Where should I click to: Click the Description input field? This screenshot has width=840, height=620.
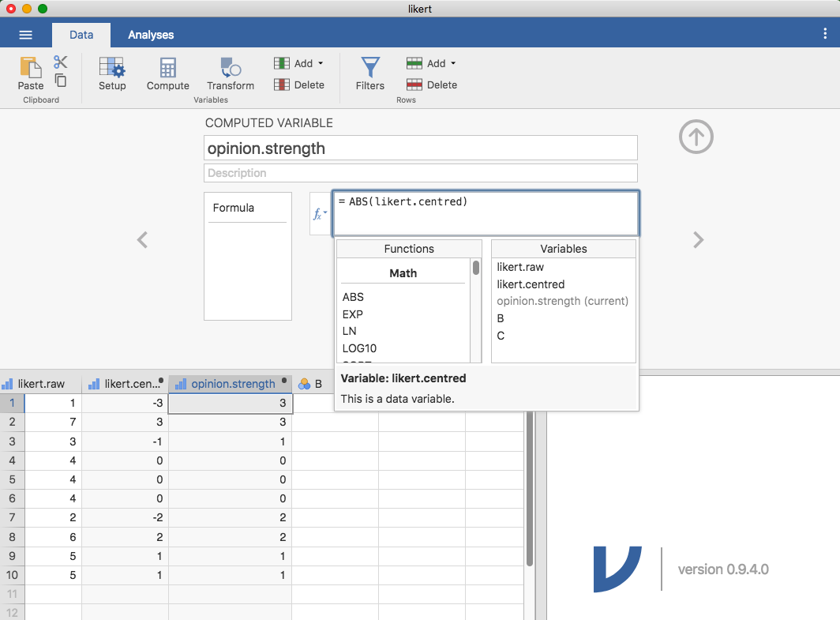pos(421,173)
